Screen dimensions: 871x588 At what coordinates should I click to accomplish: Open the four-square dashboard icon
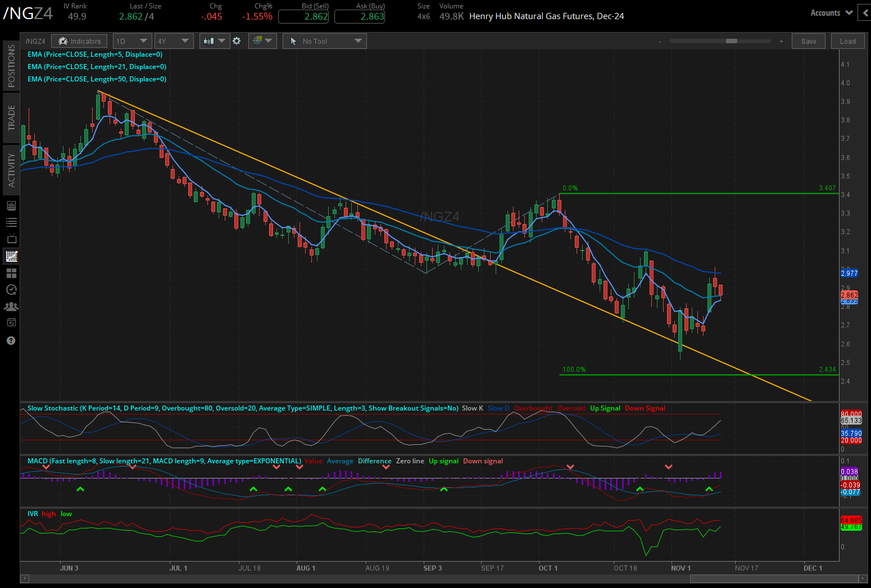(11, 273)
